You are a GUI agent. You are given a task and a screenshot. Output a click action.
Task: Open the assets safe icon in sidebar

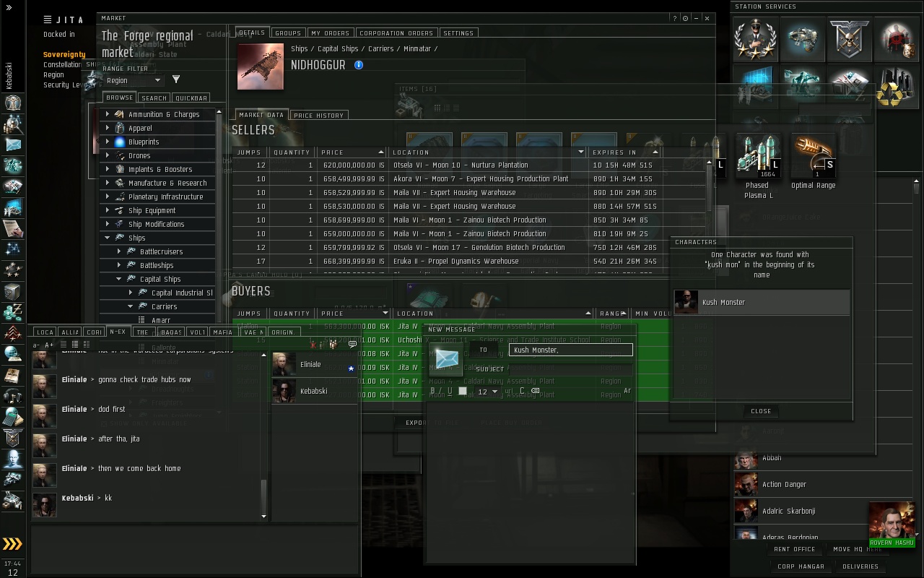(x=12, y=292)
